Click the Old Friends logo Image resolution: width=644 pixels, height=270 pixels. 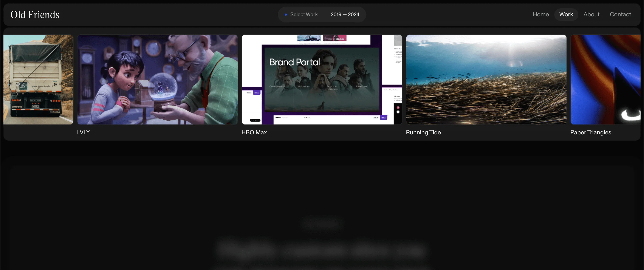(x=35, y=14)
